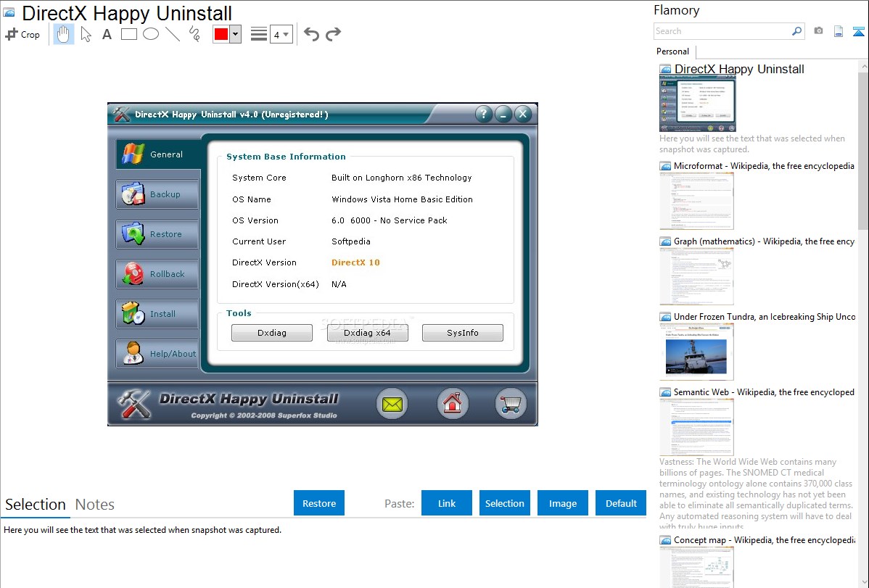Open the Backup section
The width and height of the screenshot is (869, 588).
pyautogui.click(x=157, y=194)
